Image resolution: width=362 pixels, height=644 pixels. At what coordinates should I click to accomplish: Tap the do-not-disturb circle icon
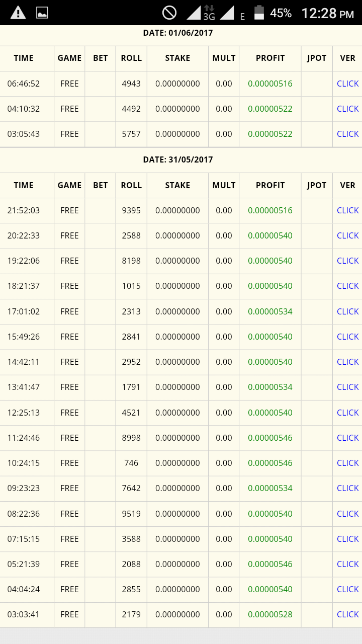pos(169,13)
